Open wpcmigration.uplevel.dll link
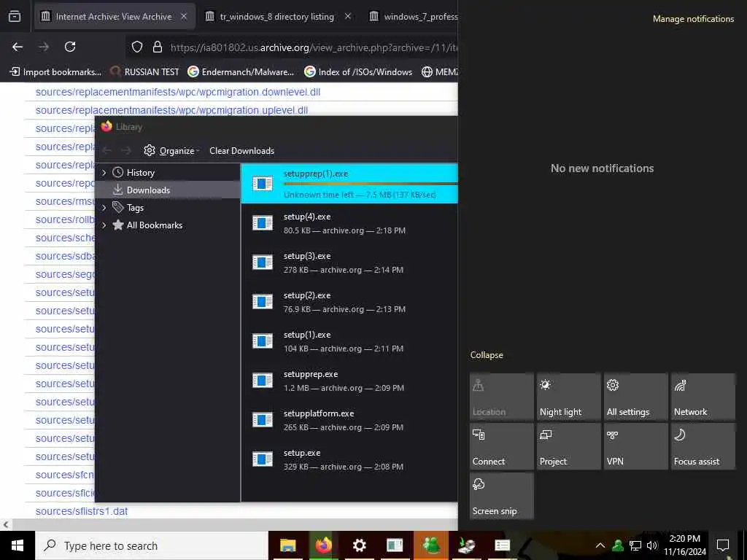The width and height of the screenshot is (747, 560). coord(171,110)
